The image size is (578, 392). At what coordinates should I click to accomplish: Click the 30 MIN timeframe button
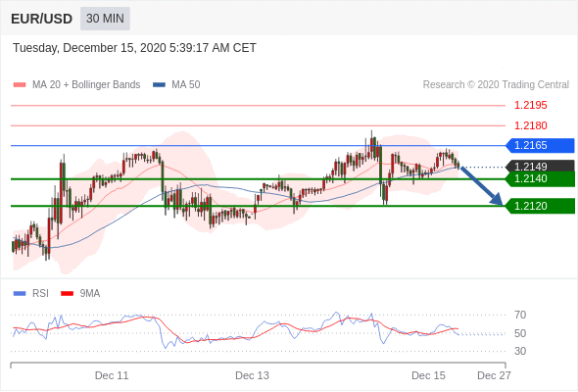105,19
